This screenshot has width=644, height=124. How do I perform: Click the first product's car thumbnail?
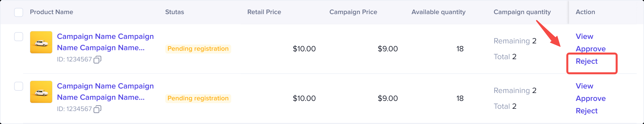click(41, 42)
